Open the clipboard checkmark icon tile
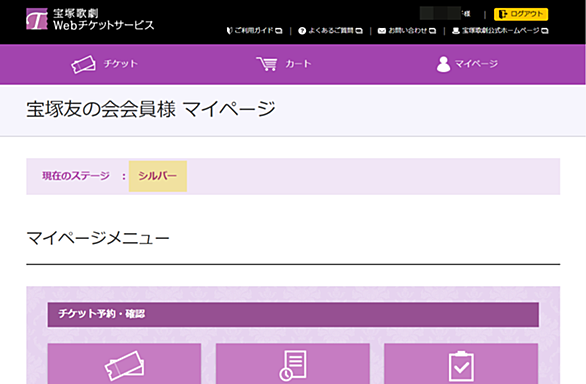586x384 pixels. point(461,363)
